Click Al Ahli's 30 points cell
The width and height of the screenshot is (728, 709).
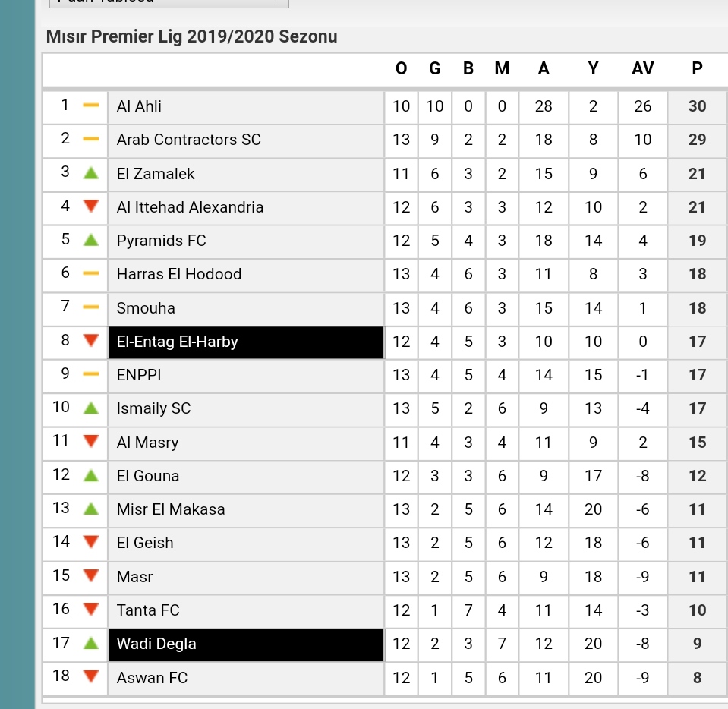click(697, 106)
